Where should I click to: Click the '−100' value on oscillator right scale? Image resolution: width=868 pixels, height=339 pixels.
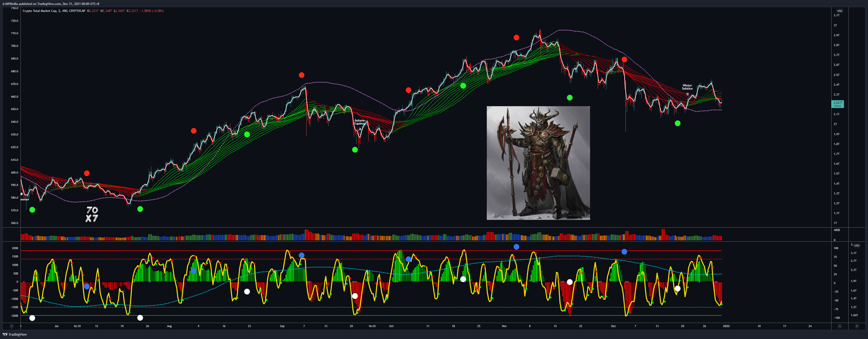click(837, 318)
